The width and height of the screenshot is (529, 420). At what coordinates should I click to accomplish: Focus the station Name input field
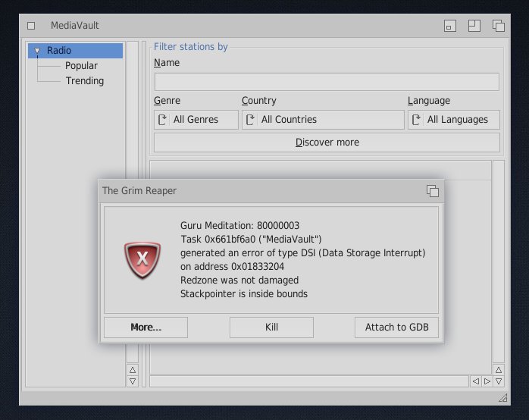(x=327, y=82)
